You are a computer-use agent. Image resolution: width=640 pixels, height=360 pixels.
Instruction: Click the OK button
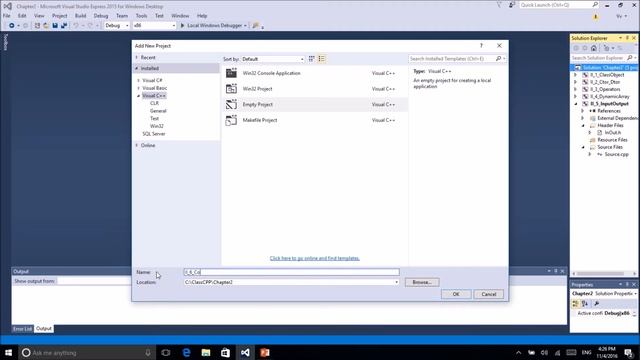point(456,294)
